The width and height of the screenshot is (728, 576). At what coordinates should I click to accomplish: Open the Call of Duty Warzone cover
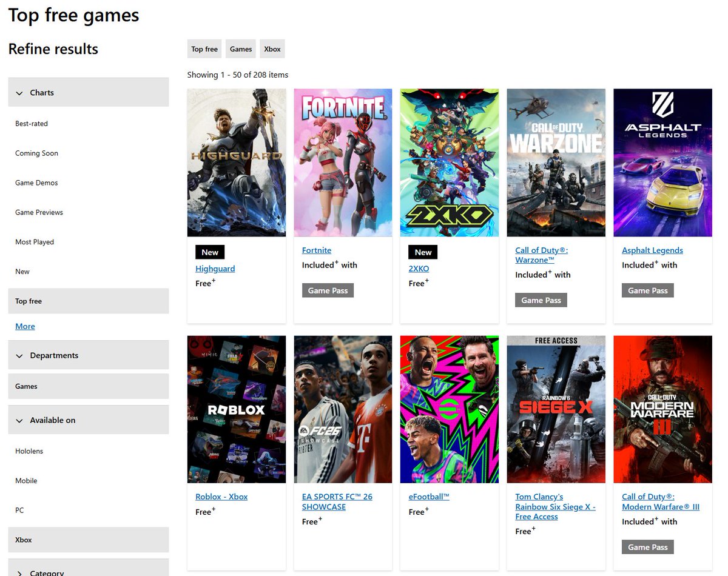[556, 162]
